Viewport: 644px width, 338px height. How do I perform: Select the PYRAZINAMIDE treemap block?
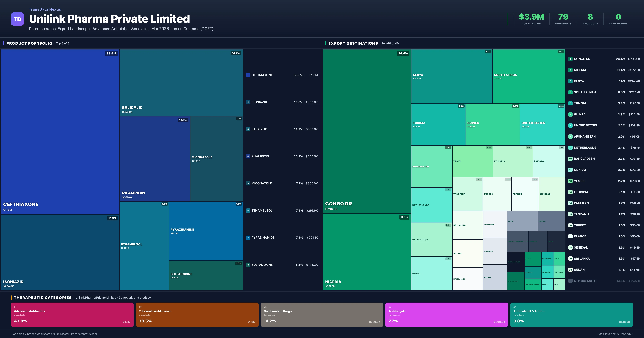(x=206, y=231)
